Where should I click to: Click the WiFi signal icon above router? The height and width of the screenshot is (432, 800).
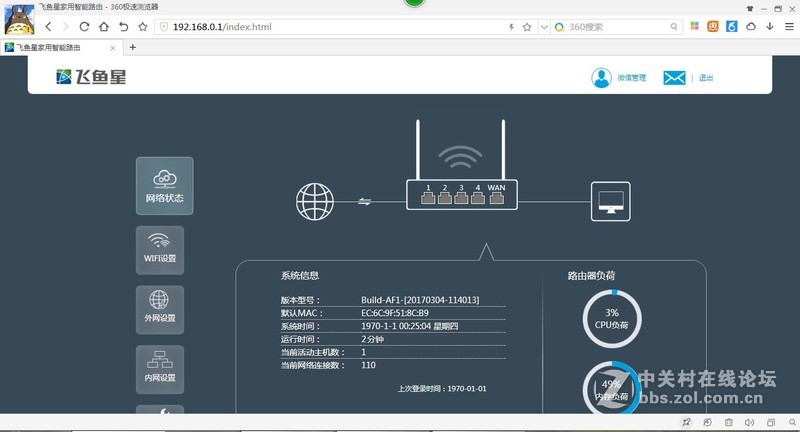coord(460,157)
